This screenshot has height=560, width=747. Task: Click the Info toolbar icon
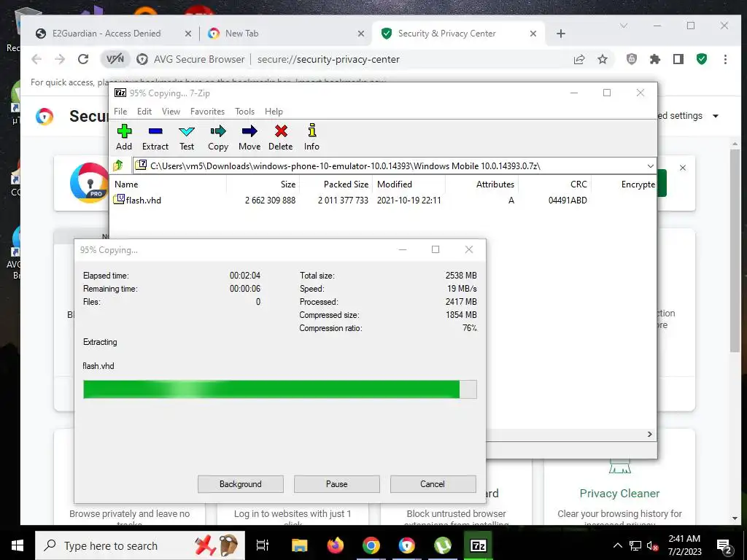click(x=312, y=137)
